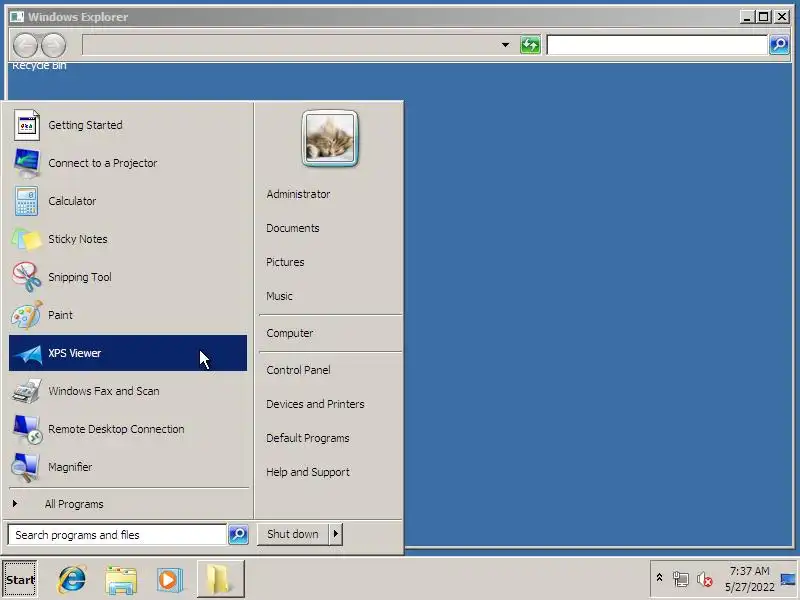Open the Pictures folder link
The width and height of the screenshot is (800, 600).
[x=285, y=262]
